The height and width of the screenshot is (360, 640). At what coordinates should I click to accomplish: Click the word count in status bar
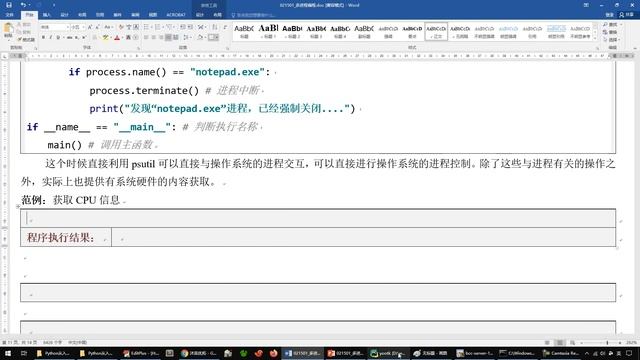point(52,342)
